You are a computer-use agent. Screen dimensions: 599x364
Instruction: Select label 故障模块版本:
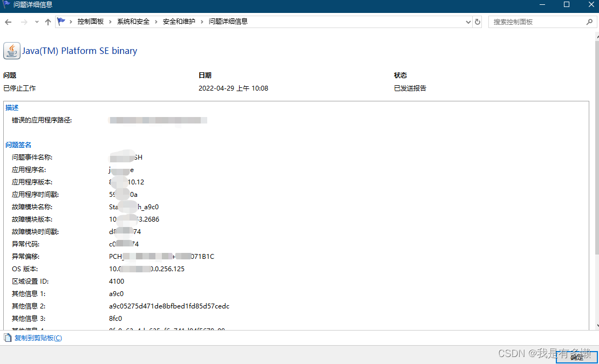coord(32,219)
